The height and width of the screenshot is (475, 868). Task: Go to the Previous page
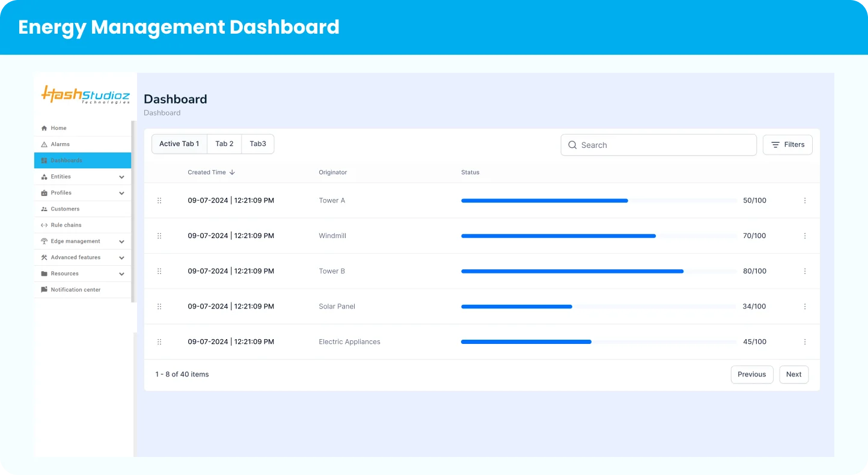752,374
